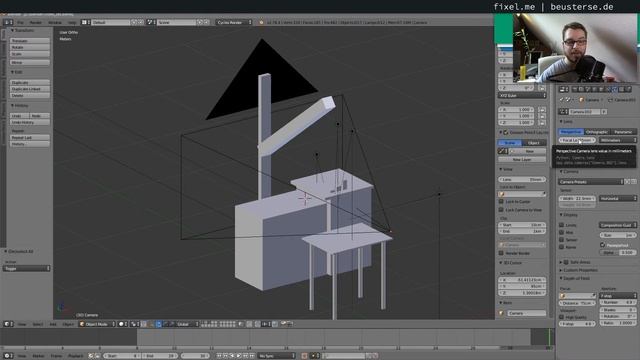This screenshot has height=360, width=640.
Task: Click the Repeat Last button
Action: click(30, 138)
